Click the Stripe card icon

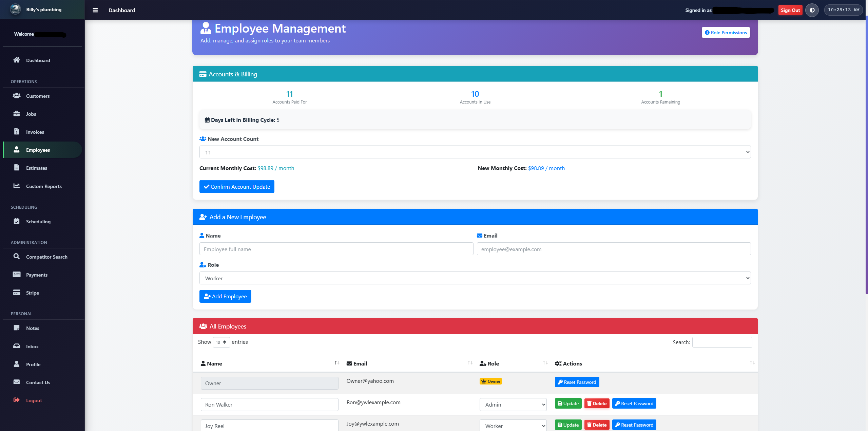[16, 292]
